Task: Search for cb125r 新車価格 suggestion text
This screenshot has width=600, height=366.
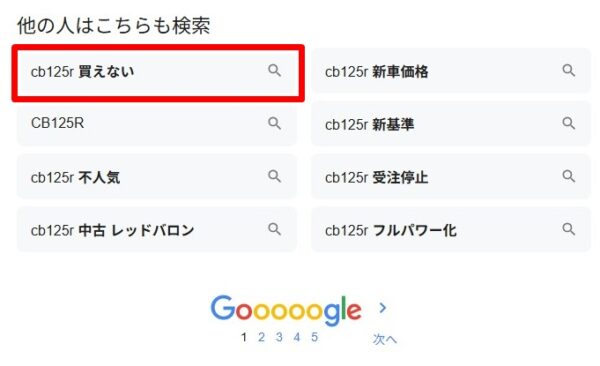Action: 377,72
